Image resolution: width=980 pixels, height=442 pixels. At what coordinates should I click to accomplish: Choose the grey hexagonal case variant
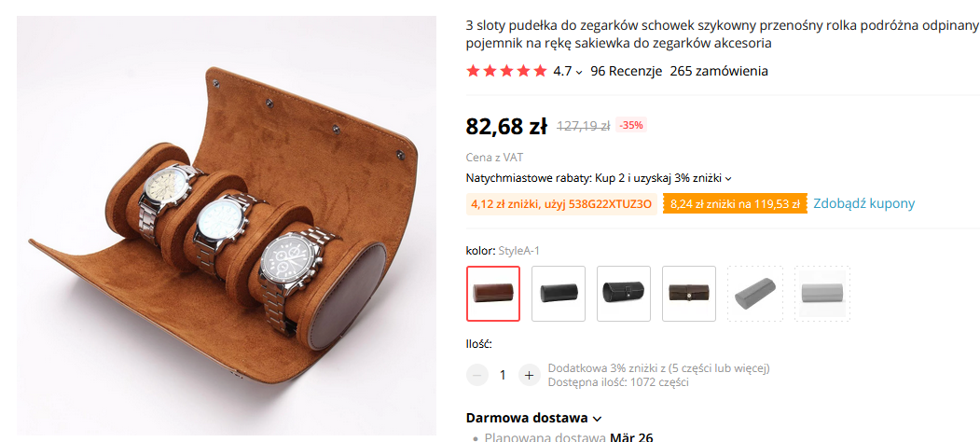[x=755, y=293]
